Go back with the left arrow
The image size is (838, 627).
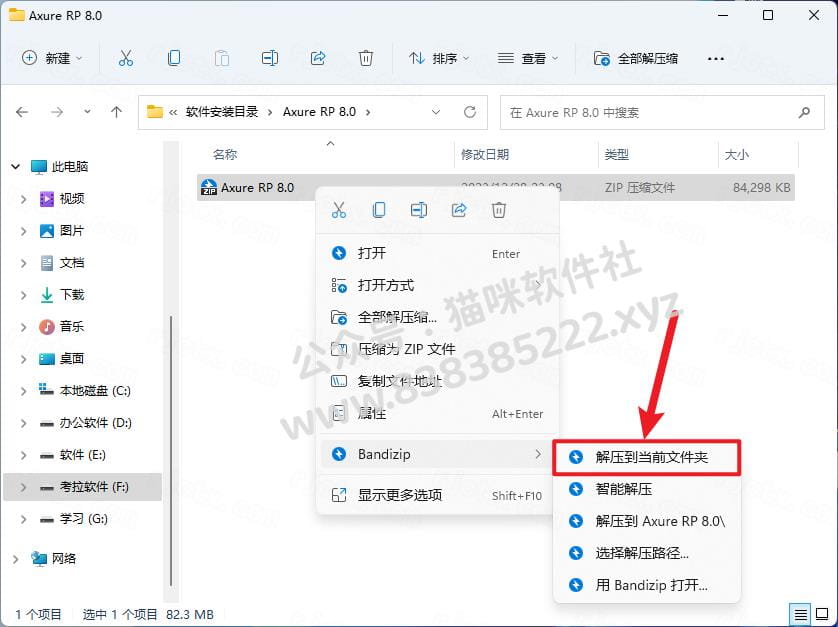coord(22,112)
